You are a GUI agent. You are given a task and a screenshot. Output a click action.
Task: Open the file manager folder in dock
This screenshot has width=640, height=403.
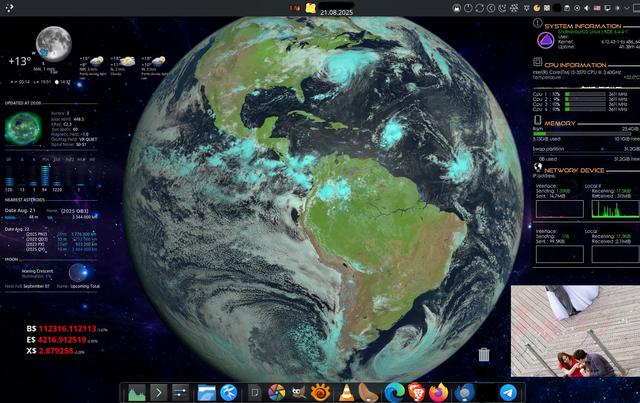(x=207, y=393)
